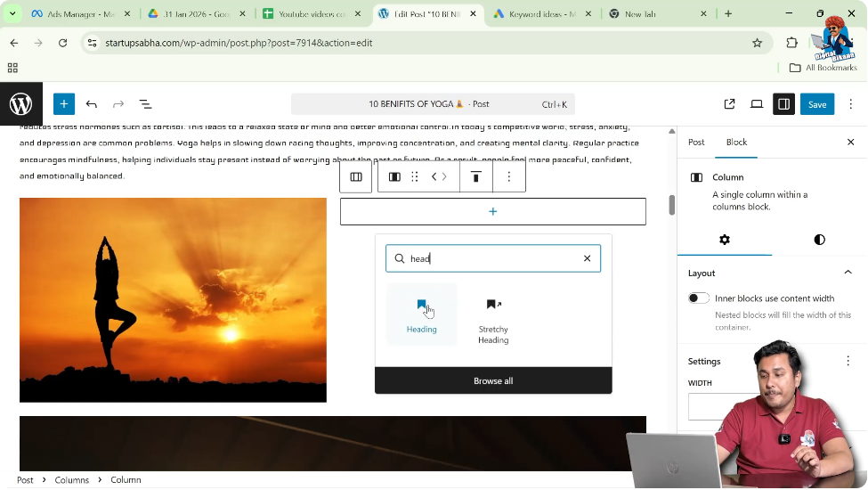Open the device preview options
Image resolution: width=868 pixels, height=490 pixels.
tap(756, 104)
